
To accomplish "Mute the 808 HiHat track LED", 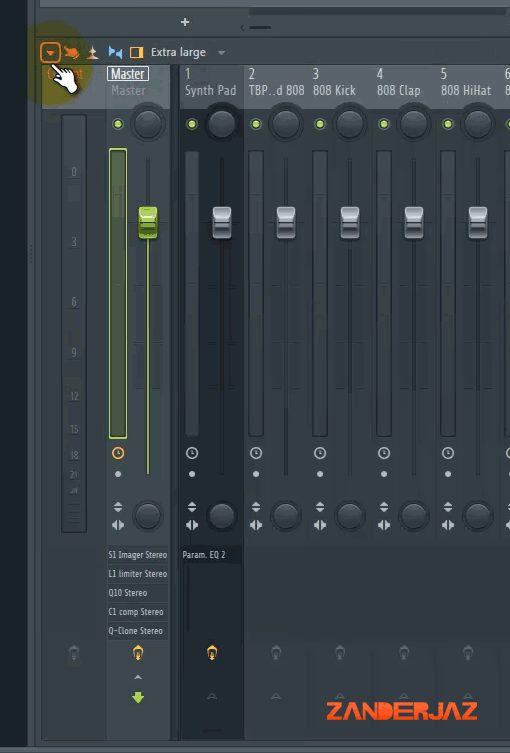I will click(448, 124).
